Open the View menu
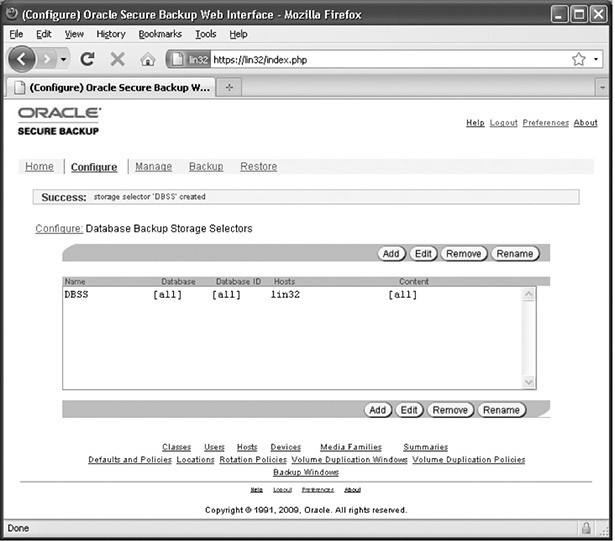This screenshot has width=615, height=541. (74, 34)
